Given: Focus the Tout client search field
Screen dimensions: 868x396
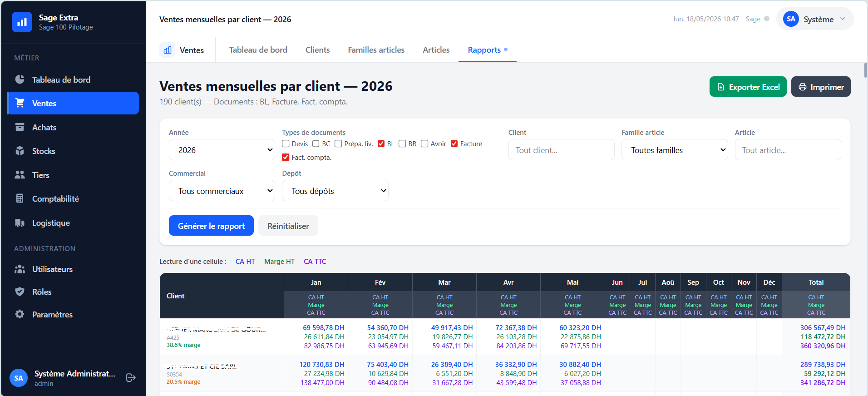Looking at the screenshot, I should tap(561, 150).
